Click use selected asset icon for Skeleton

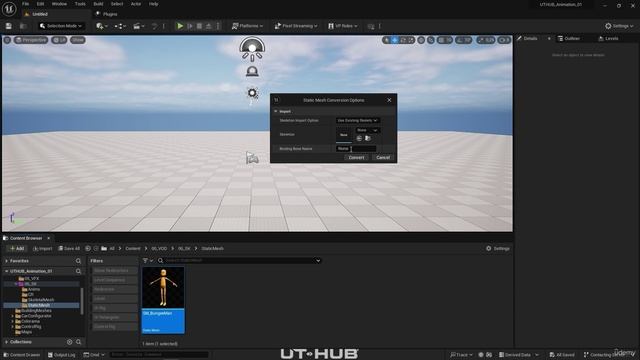tap(359, 138)
